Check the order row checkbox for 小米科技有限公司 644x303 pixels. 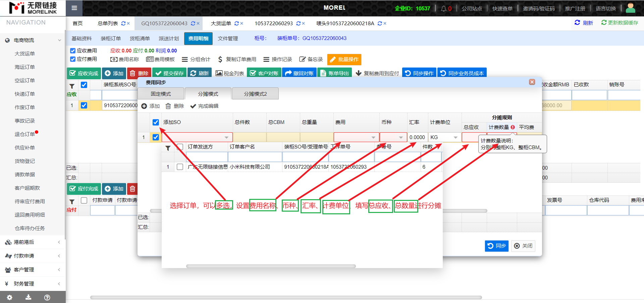click(x=180, y=167)
